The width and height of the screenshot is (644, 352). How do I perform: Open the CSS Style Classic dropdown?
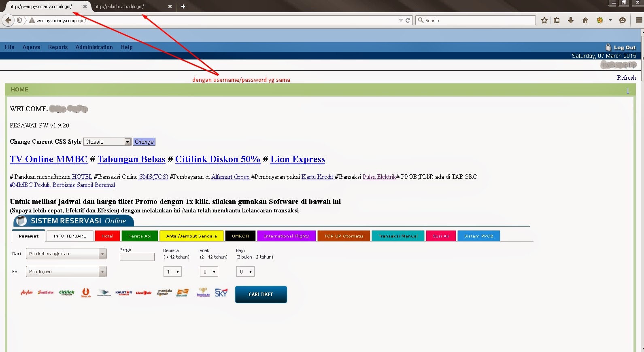107,142
